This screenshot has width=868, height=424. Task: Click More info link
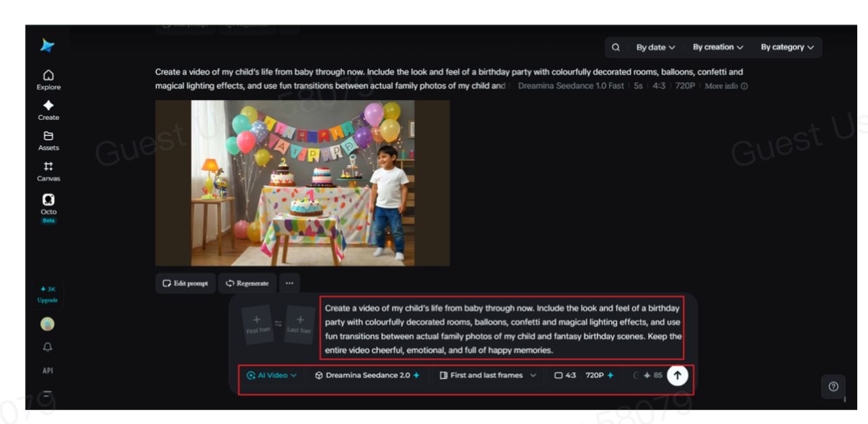726,86
